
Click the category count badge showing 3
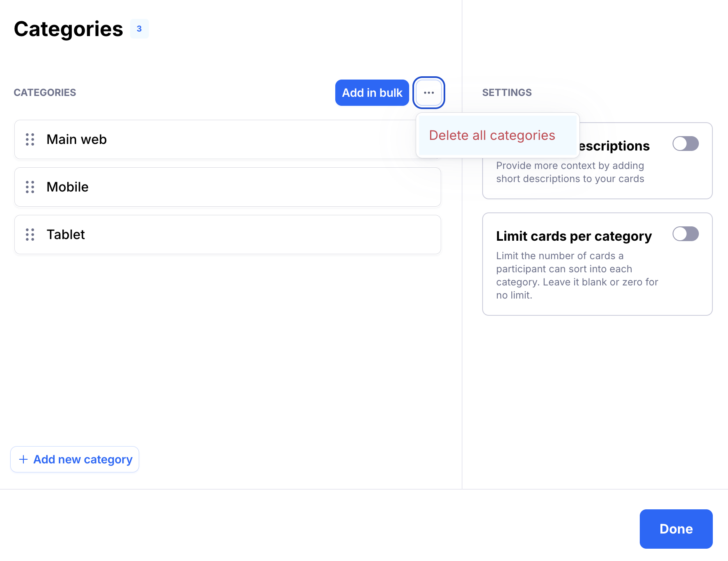pyautogui.click(x=139, y=29)
